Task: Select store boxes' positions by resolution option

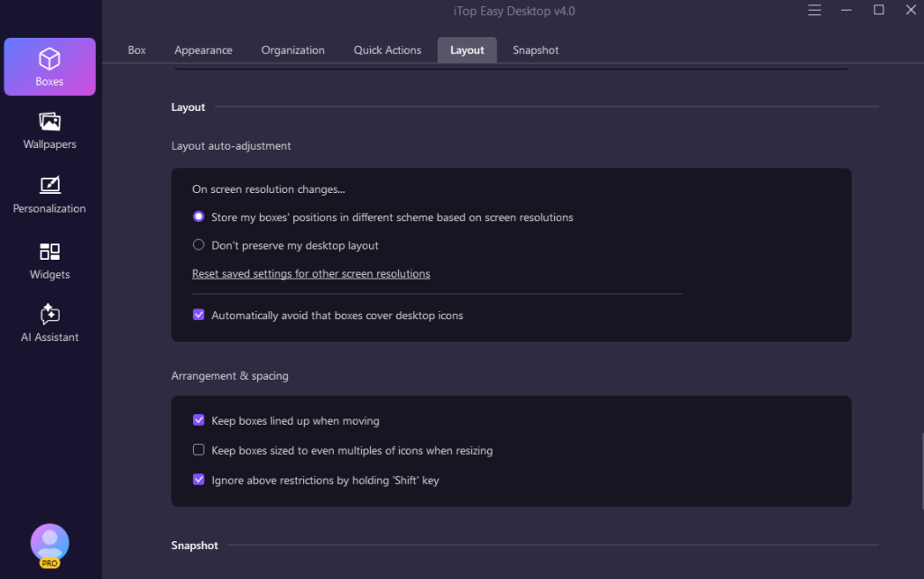Action: (199, 217)
